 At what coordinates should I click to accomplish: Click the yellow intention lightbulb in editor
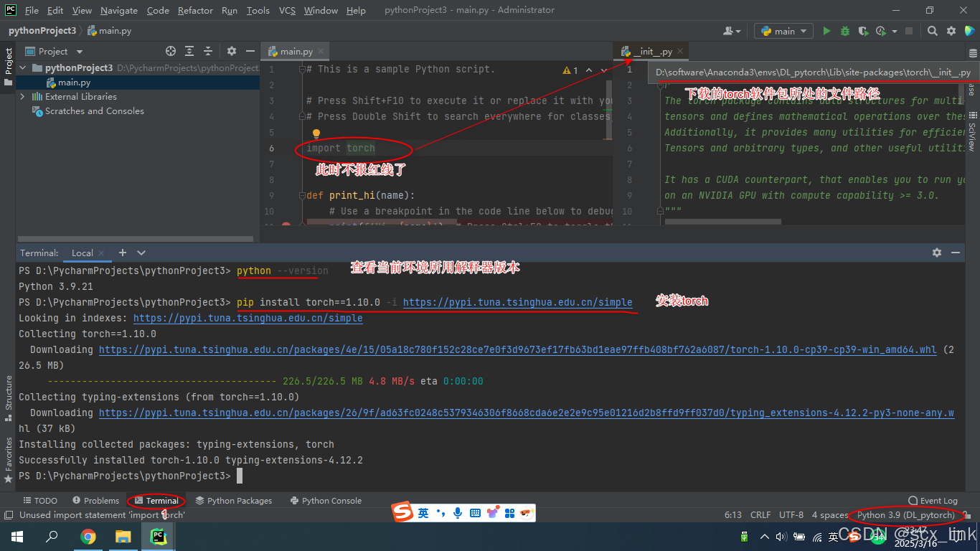(316, 134)
